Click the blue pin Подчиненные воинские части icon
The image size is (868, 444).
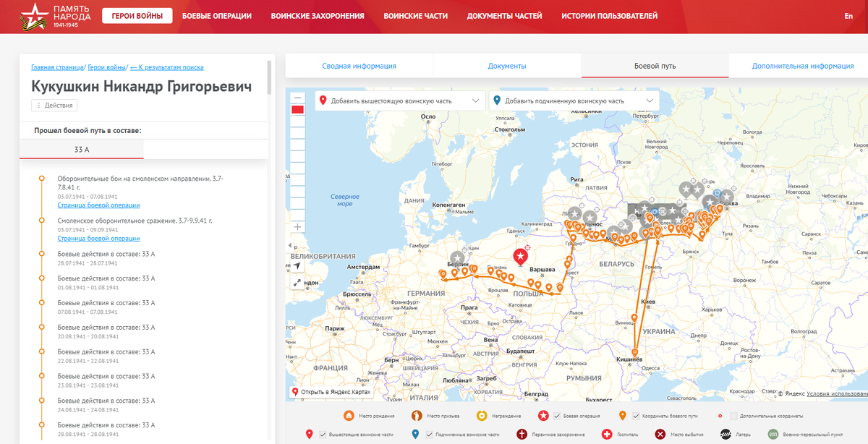point(415,434)
